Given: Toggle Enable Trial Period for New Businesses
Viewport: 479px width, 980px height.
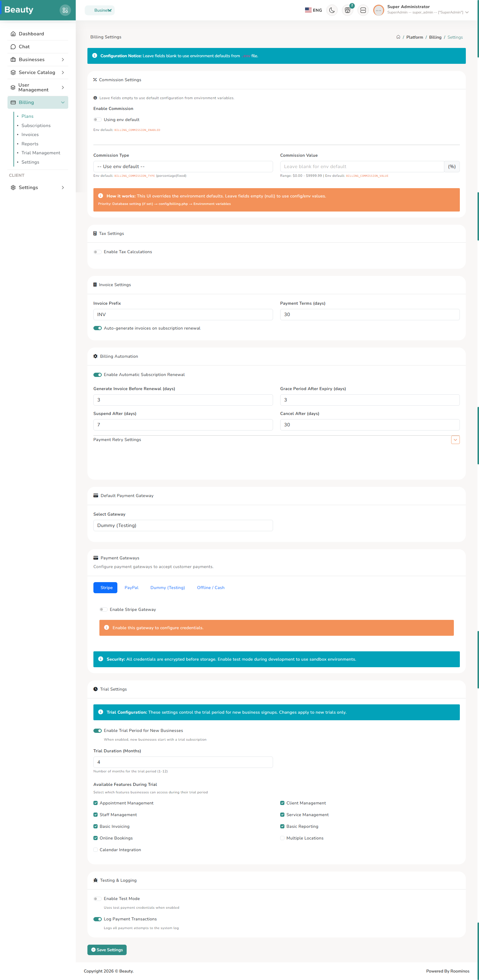Looking at the screenshot, I should pos(97,731).
